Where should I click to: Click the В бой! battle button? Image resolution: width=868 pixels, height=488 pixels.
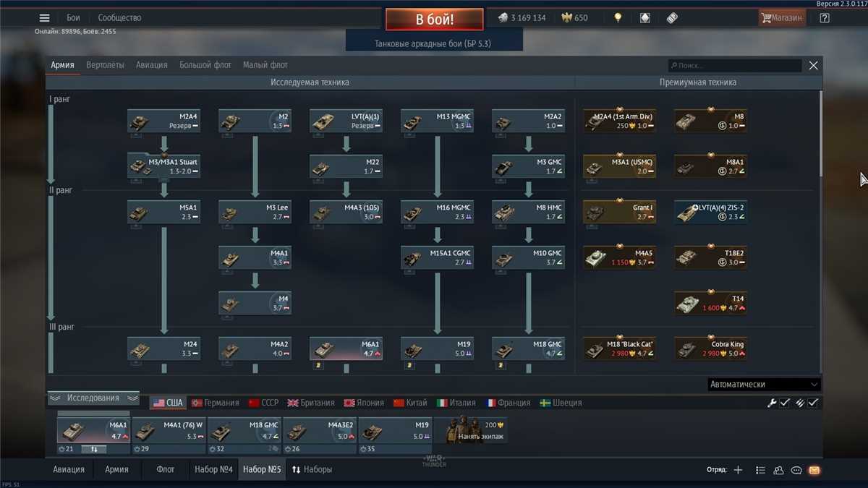pos(434,20)
